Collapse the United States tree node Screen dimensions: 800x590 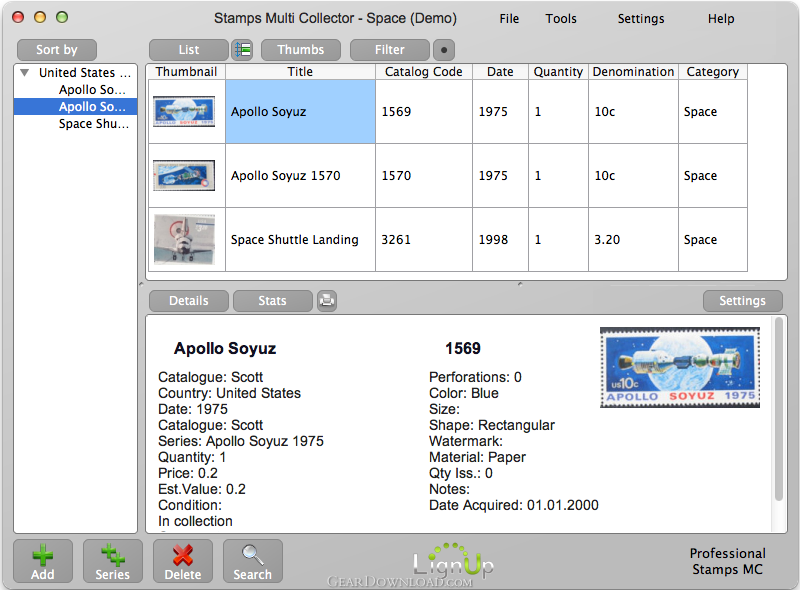pos(24,72)
